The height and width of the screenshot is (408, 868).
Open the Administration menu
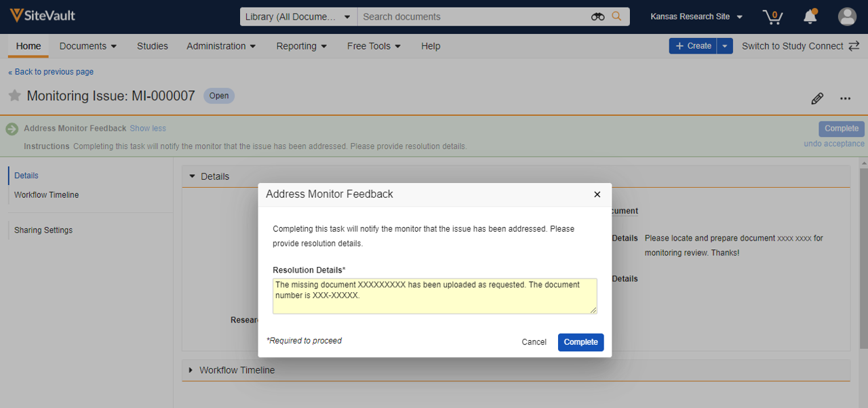[221, 46]
